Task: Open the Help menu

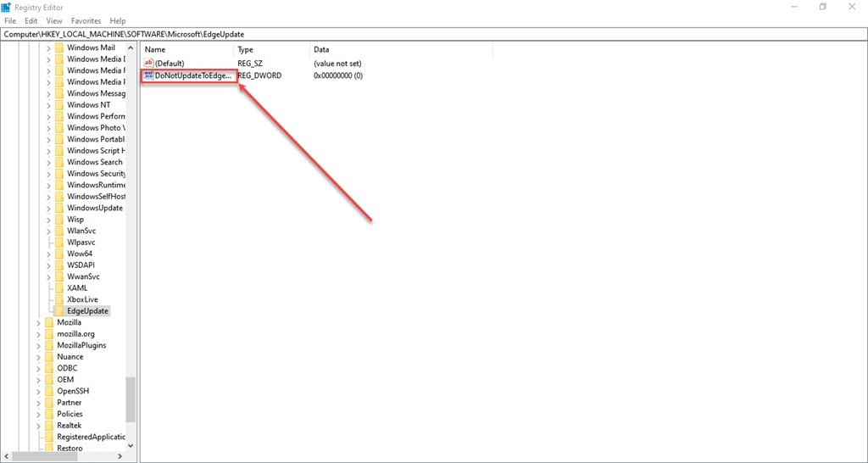Action: point(118,21)
